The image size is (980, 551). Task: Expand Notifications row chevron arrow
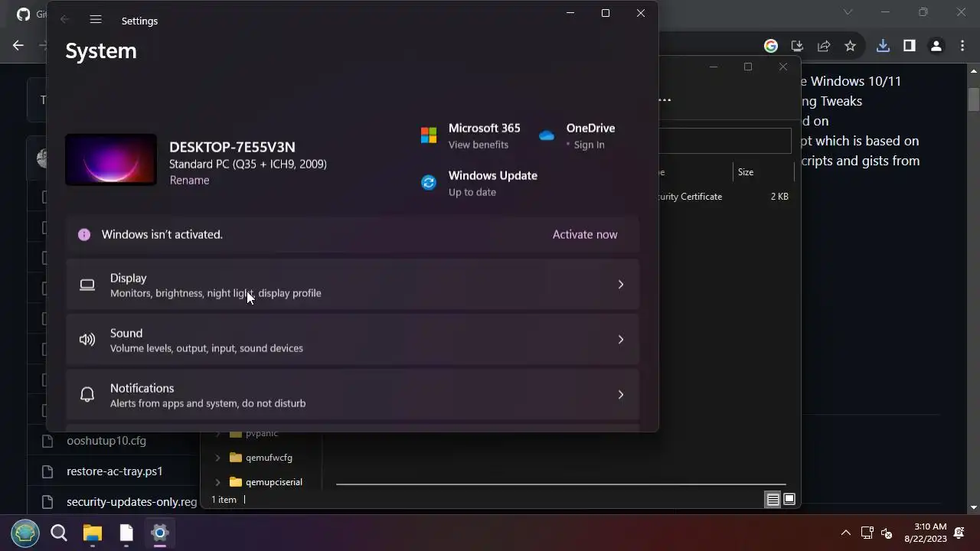click(x=621, y=395)
